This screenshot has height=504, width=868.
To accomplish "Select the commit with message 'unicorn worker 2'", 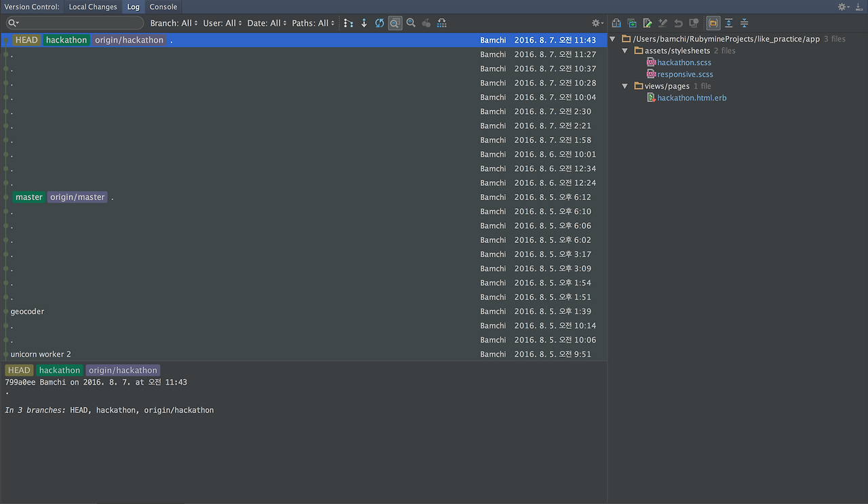I will [303, 354].
